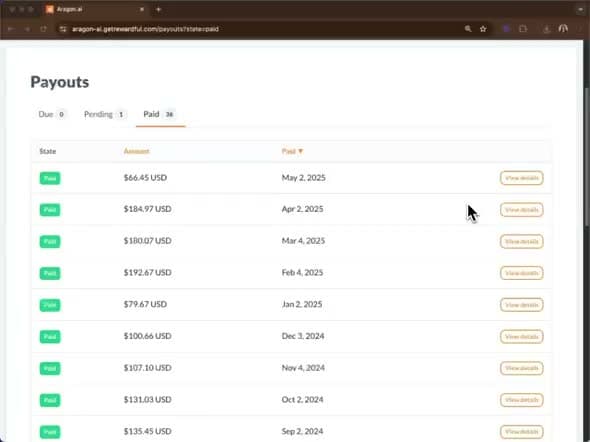Bookmark this page with the star icon
The width and height of the screenshot is (590, 442).
483,29
